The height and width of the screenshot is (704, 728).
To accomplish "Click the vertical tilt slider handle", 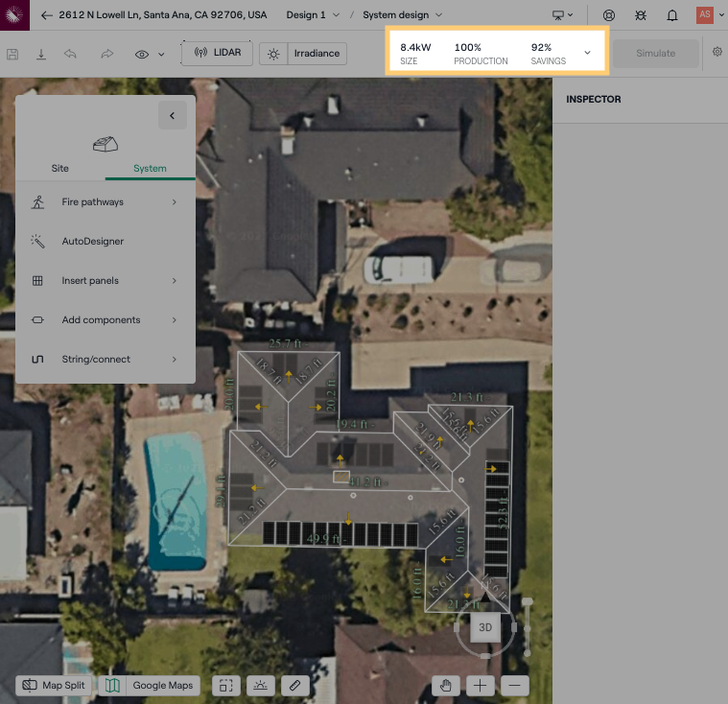I will click(x=527, y=601).
